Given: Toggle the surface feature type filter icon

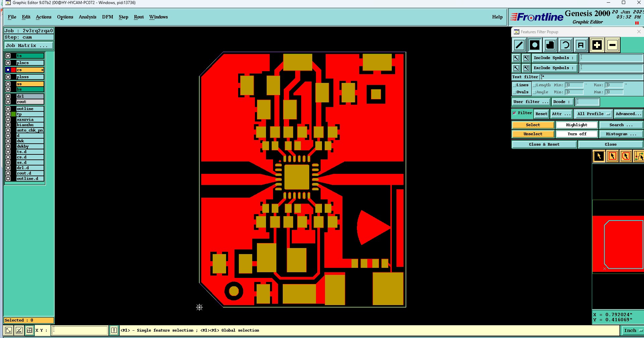Looking at the screenshot, I should click(550, 45).
